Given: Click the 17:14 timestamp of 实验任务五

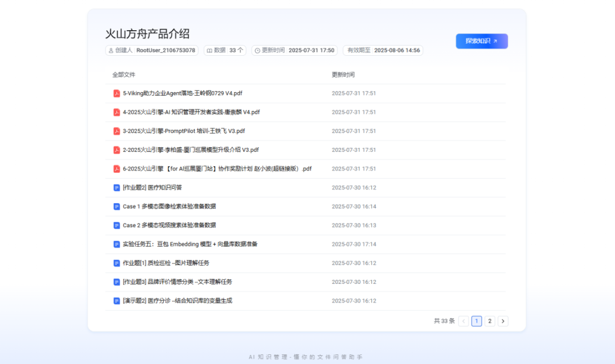Looking at the screenshot, I should point(354,244).
